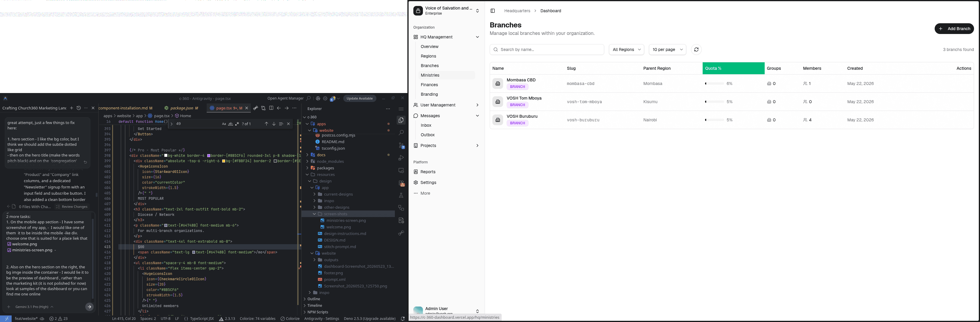Expand User Management section
The image size is (980, 322).
(x=446, y=105)
